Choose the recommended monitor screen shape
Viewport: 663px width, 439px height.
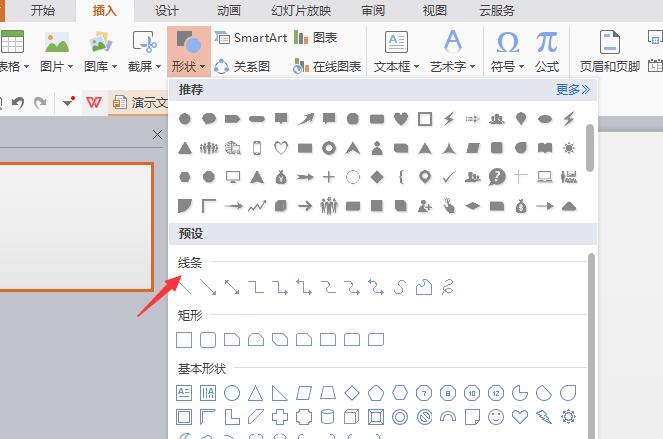[233, 177]
